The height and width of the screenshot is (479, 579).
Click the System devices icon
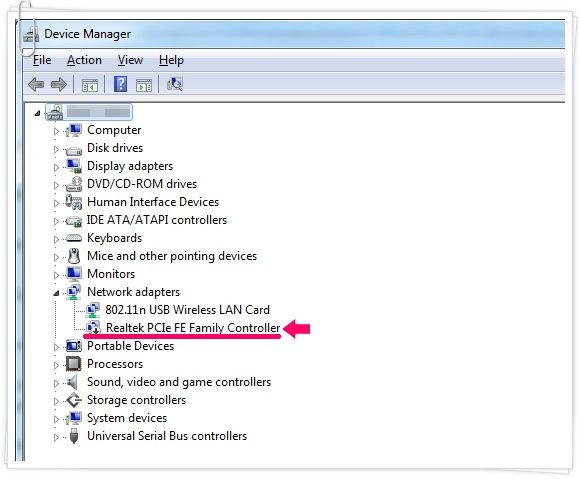(74, 418)
